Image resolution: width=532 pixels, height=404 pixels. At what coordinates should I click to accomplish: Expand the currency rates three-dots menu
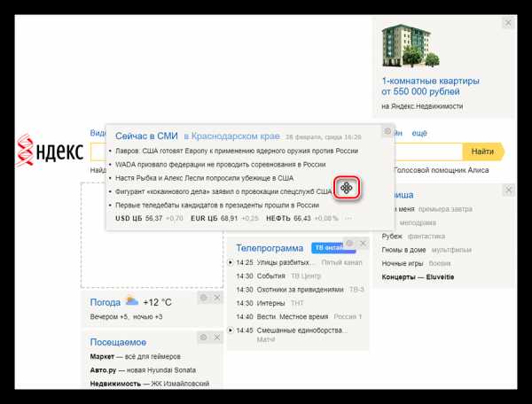[348, 218]
